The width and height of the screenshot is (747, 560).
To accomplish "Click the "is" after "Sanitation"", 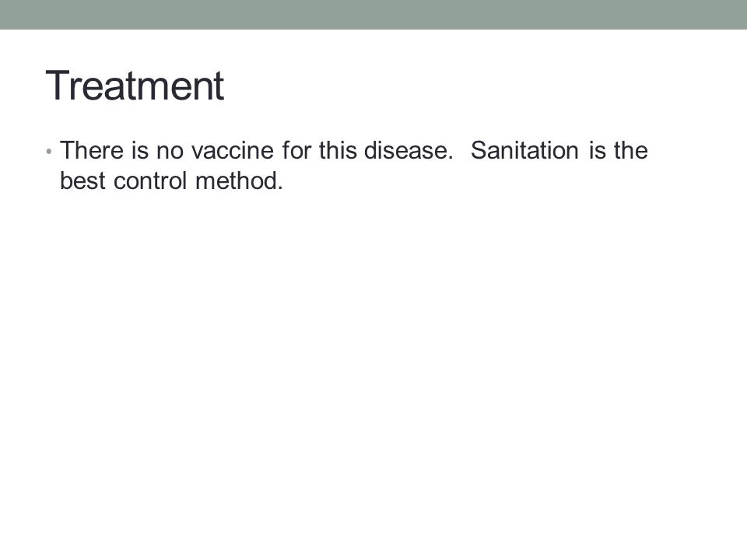I will tap(597, 150).
